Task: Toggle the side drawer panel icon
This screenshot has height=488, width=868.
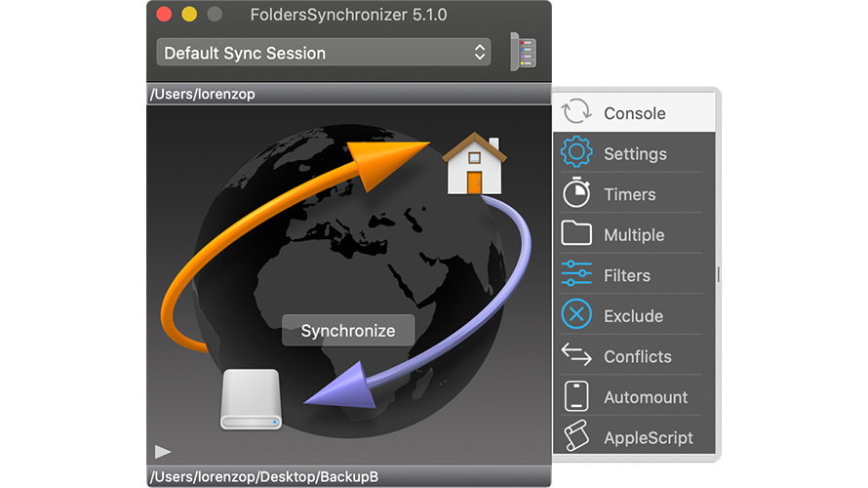Action: (x=523, y=52)
